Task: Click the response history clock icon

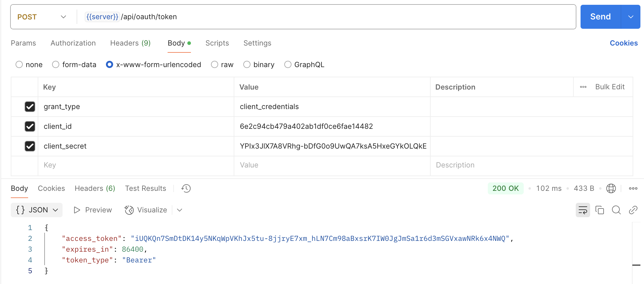Action: click(x=186, y=188)
